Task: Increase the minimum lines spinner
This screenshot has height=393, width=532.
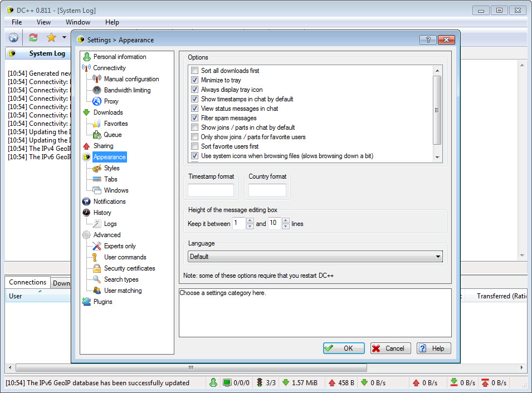Action: (250, 220)
